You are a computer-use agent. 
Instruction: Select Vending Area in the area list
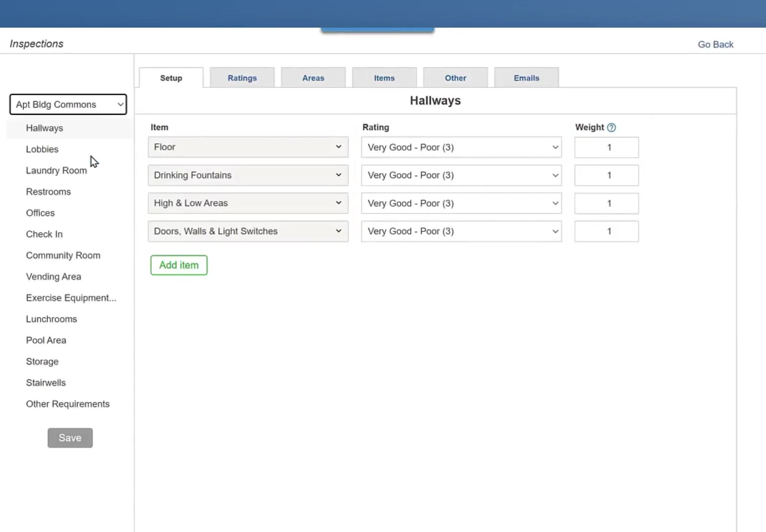[x=54, y=277]
